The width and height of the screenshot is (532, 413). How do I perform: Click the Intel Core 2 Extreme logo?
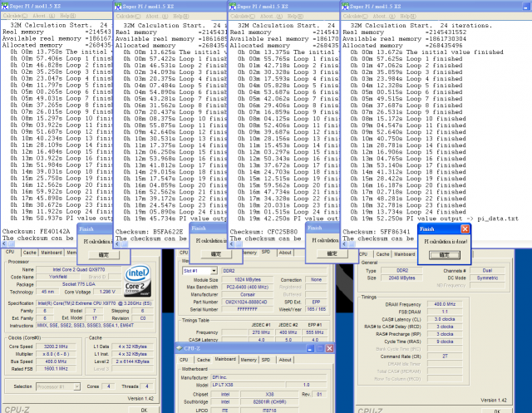pos(137,281)
